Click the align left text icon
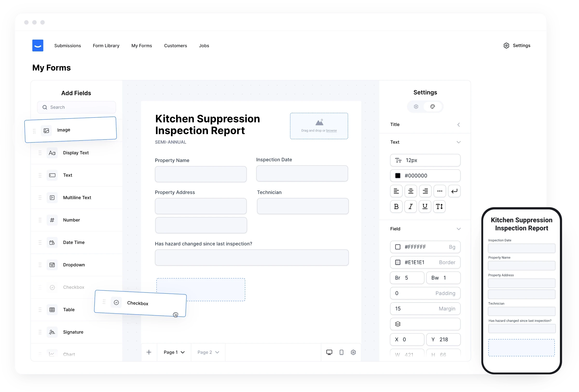Screen dimensions: 579x392 [x=396, y=191]
